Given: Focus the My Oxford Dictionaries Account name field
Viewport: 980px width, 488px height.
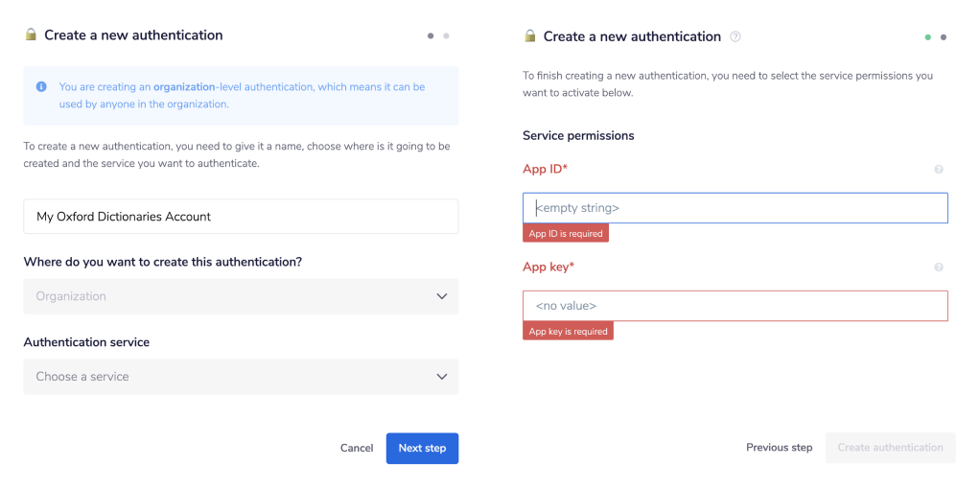Looking at the screenshot, I should 241,217.
